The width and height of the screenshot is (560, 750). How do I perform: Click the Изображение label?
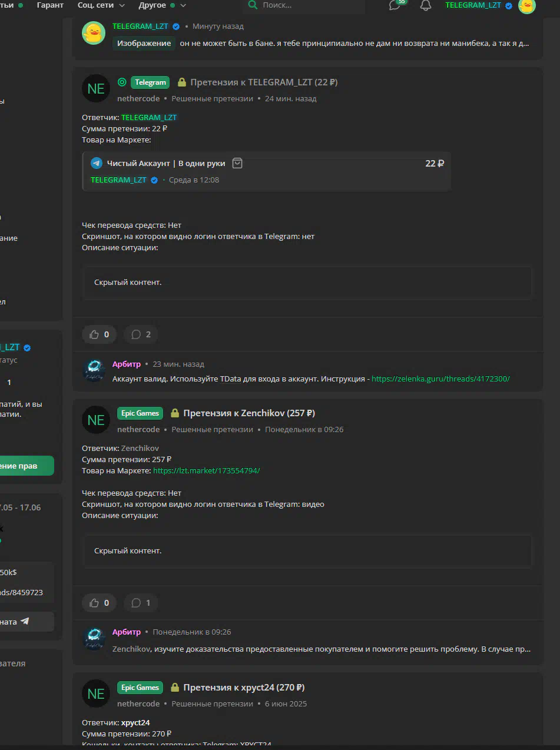(x=144, y=43)
